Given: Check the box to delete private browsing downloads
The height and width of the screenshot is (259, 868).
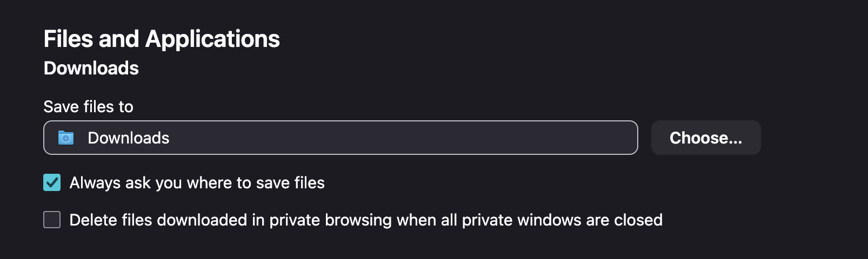Looking at the screenshot, I should [52, 220].
